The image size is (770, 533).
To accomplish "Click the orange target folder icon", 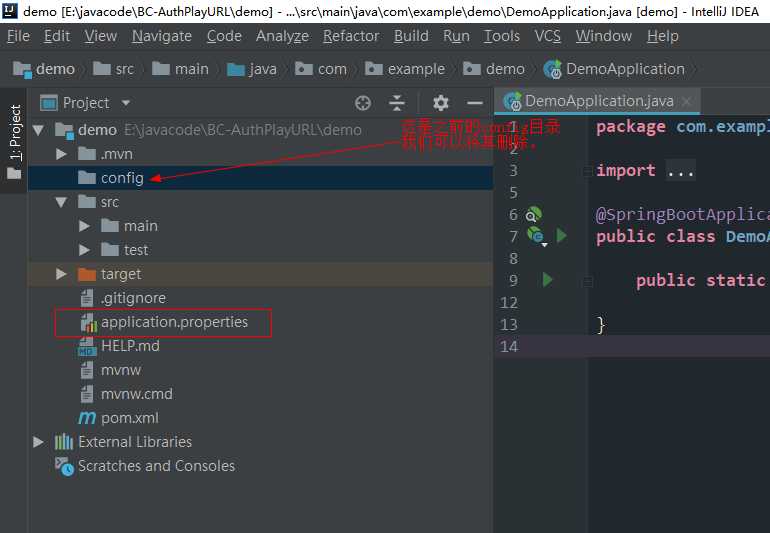I will point(87,274).
